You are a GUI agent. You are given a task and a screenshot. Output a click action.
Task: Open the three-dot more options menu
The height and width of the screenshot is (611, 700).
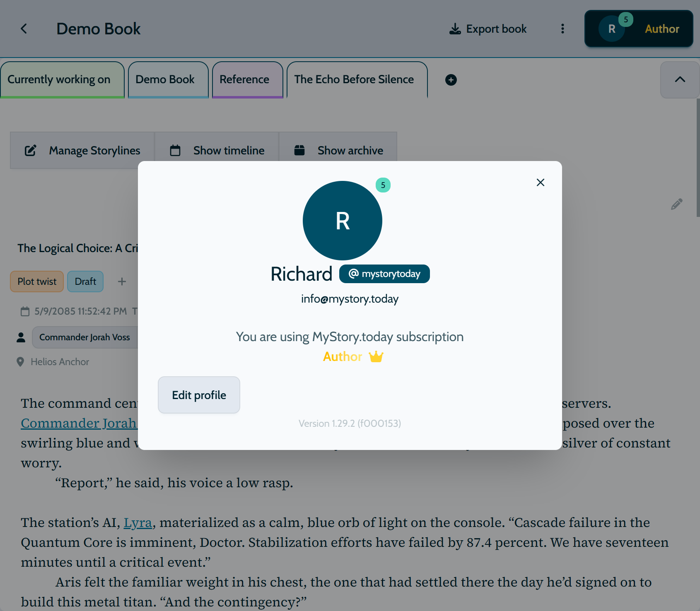pos(562,29)
